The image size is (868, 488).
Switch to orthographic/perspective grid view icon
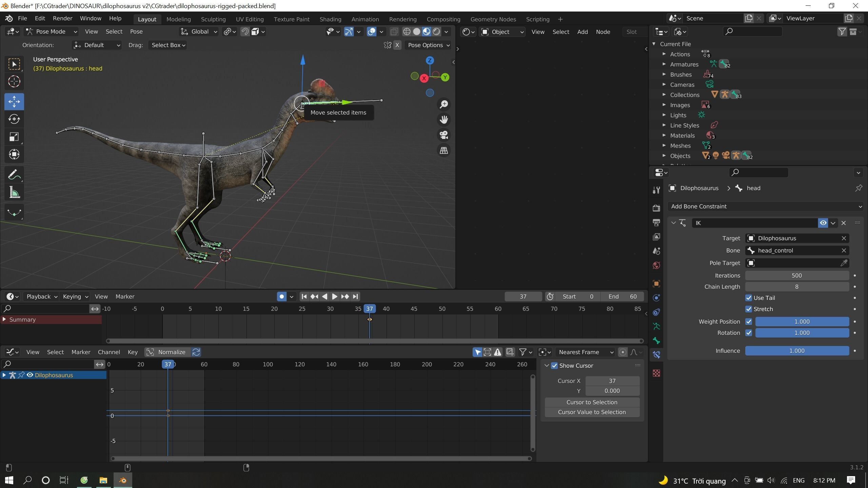point(444,150)
